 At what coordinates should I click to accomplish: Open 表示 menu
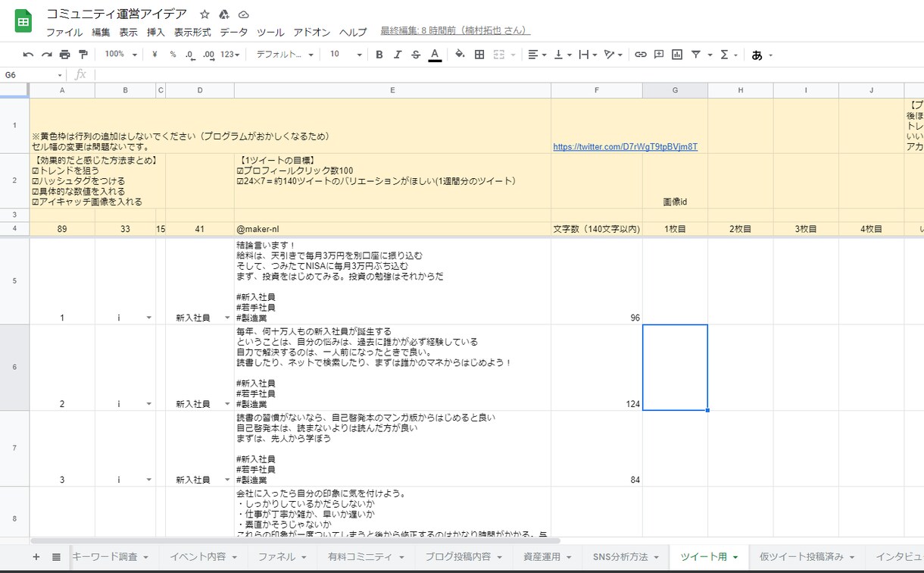[x=129, y=32]
